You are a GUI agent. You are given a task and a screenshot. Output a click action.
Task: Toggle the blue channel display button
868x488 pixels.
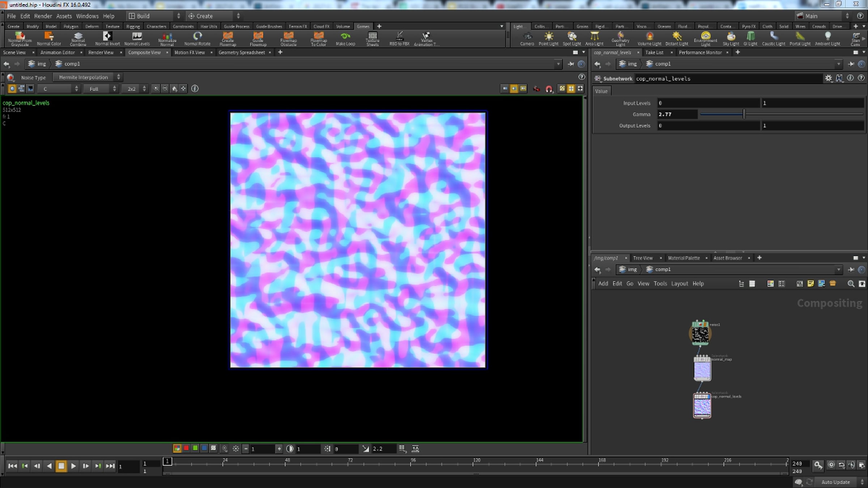coord(204,448)
